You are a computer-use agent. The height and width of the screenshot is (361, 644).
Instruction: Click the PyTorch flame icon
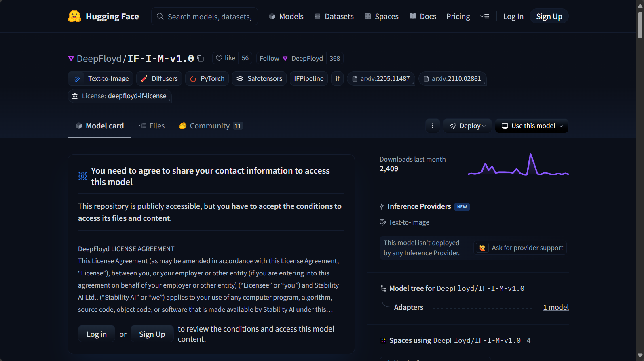point(193,79)
